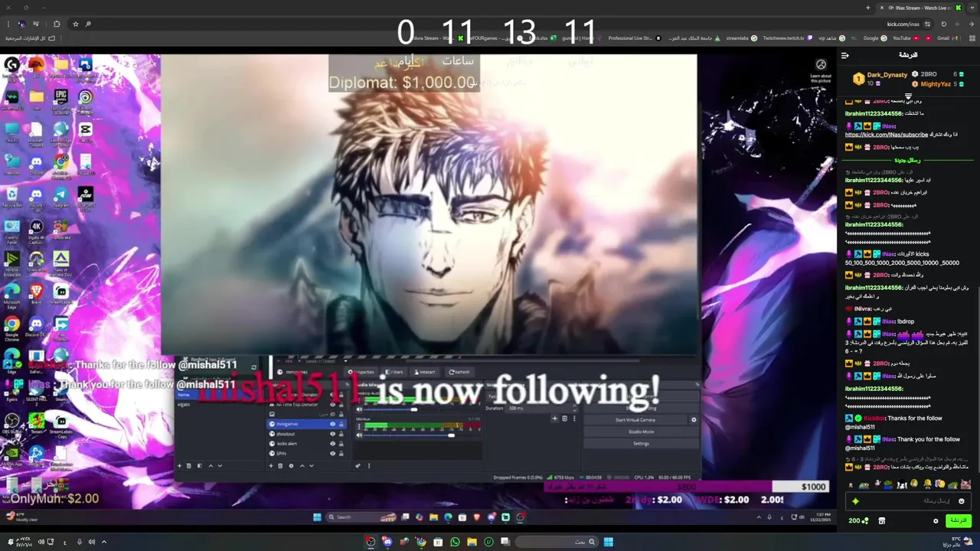Open the streamlabs bookmark
Screen dimensions: 980x551
(741, 37)
